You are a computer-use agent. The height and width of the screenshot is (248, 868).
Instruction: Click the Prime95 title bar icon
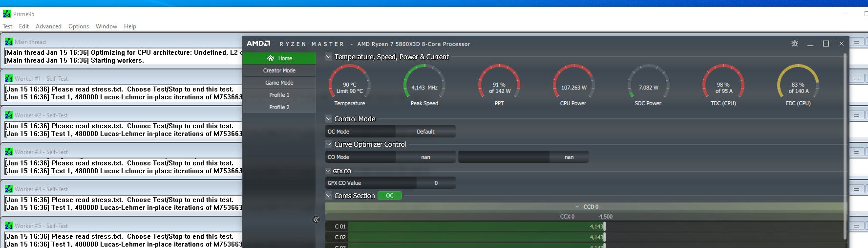click(6, 14)
